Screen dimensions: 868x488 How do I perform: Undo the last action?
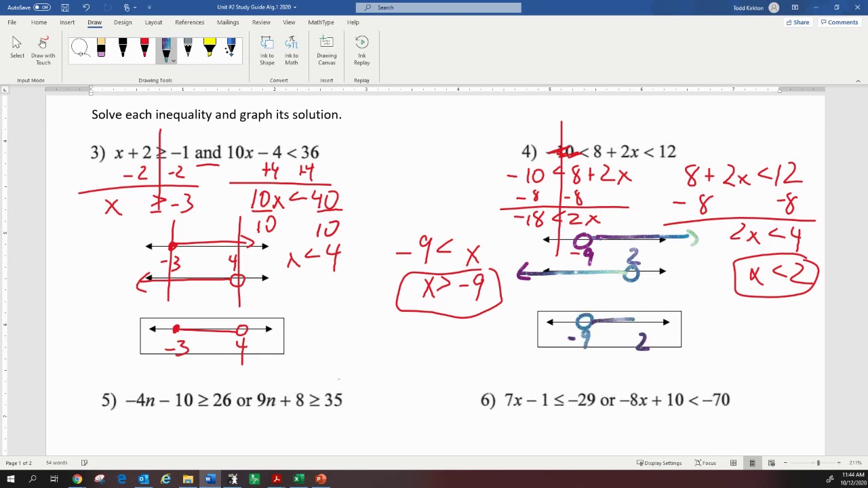point(86,7)
